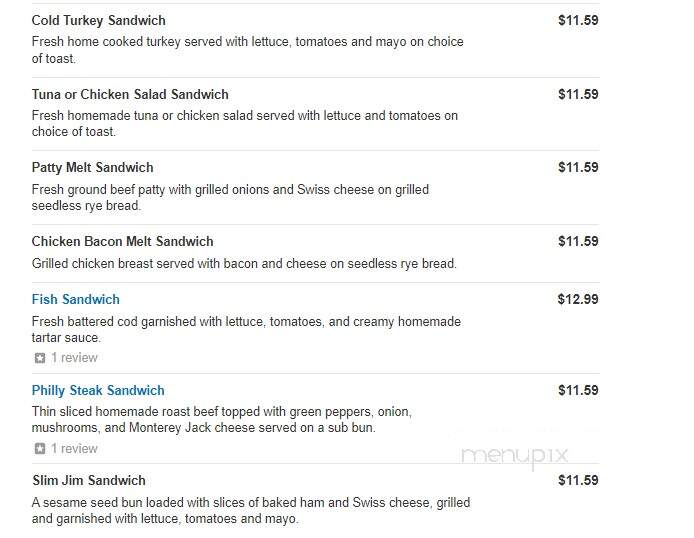This screenshot has width=694, height=538.
Task: Open the Philly Steak 1 review text
Action: 74,449
